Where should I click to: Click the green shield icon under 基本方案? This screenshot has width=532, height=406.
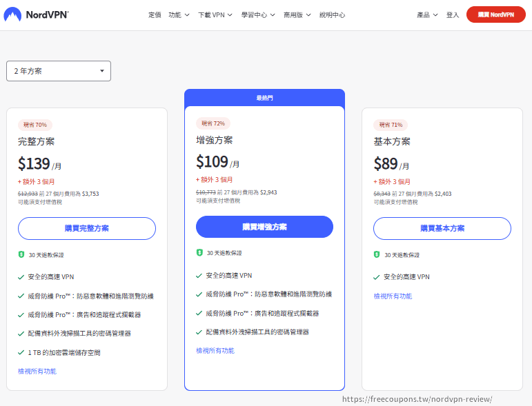coord(377,254)
